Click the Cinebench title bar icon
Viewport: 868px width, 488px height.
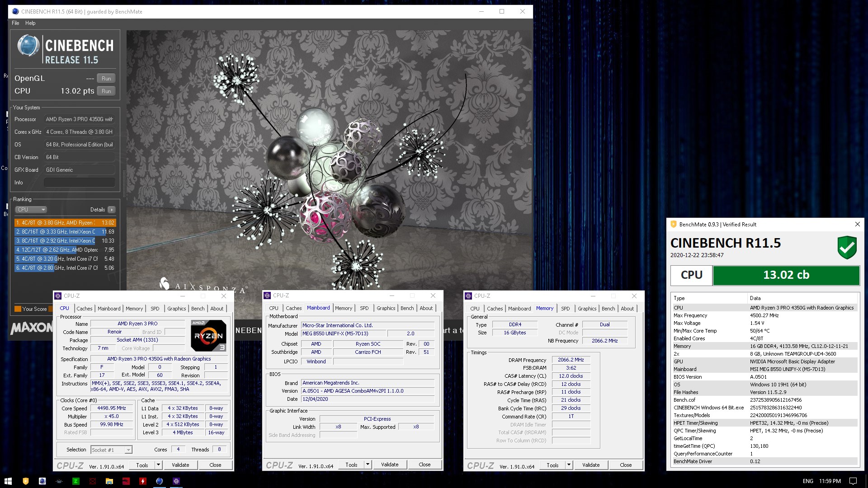[x=15, y=12]
